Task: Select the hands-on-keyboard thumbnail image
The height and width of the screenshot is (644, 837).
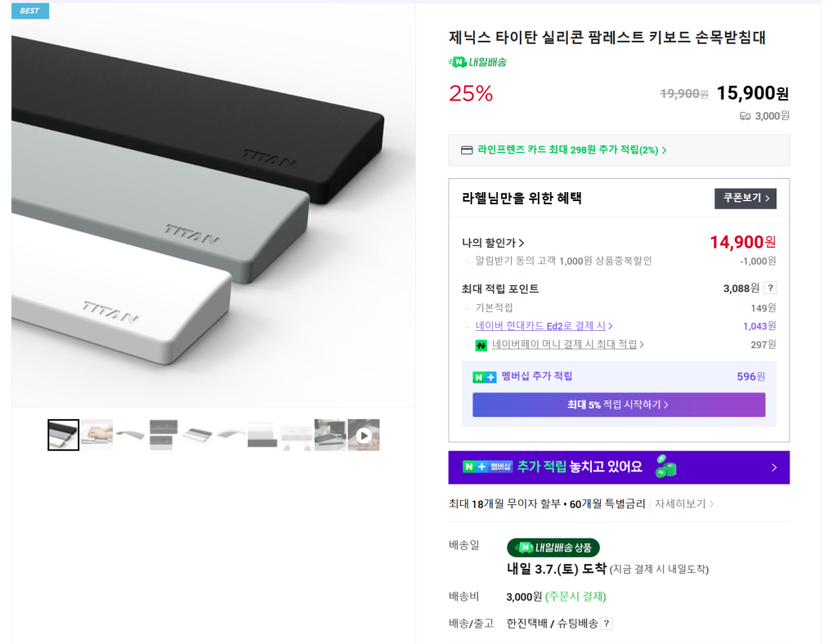Action: [x=96, y=436]
